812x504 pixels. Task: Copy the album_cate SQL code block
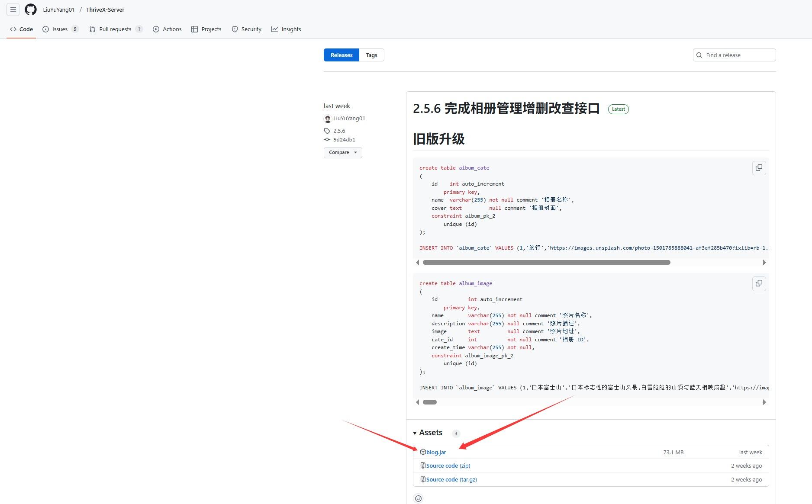759,168
